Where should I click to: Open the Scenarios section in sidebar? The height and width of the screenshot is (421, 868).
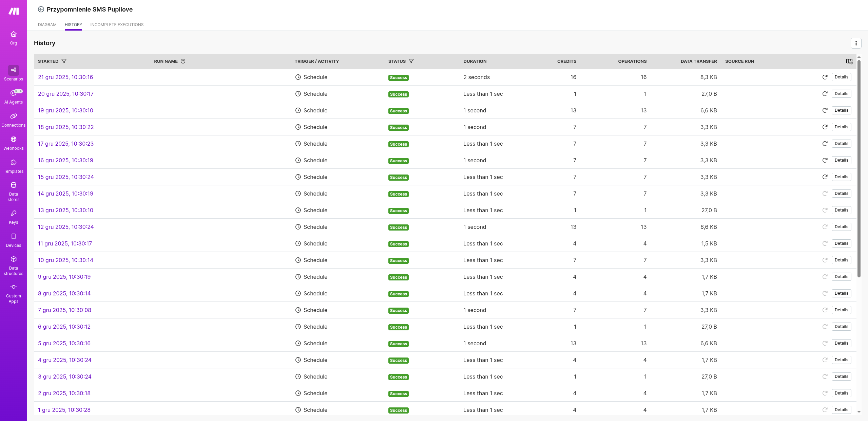tap(14, 73)
